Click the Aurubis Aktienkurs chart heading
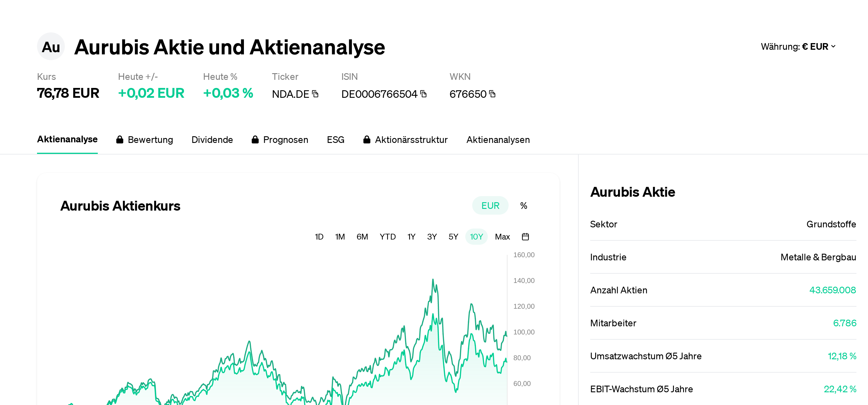Viewport: 868px width, 405px height. pos(120,205)
